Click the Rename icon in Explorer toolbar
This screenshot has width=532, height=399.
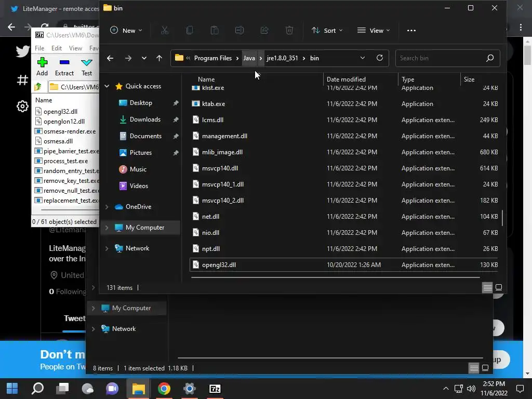coord(240,31)
